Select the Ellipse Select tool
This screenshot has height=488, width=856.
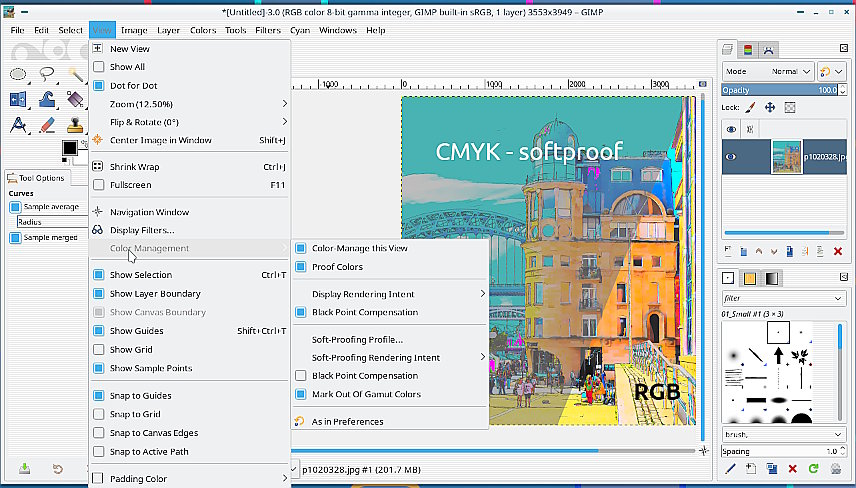point(18,74)
